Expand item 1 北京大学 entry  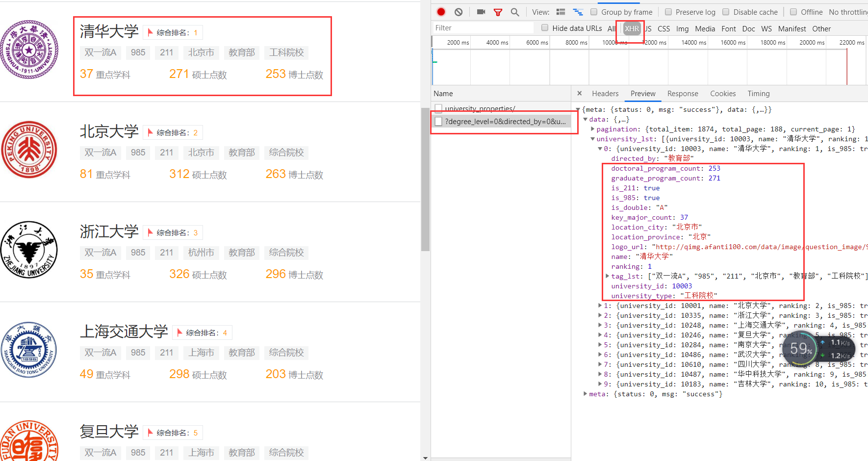600,306
